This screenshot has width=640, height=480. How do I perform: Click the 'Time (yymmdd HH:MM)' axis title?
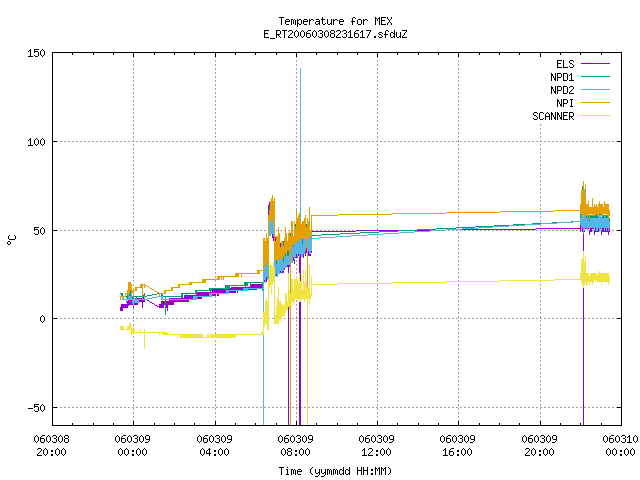tap(335, 471)
